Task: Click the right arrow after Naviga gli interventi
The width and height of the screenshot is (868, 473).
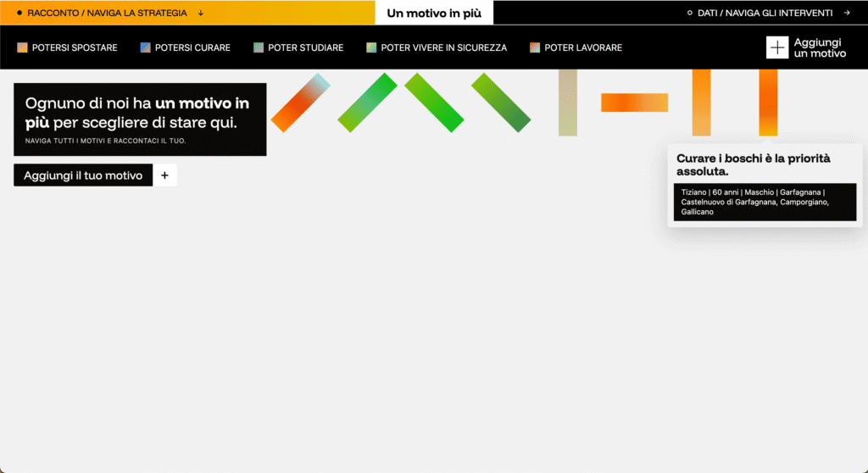Action: (x=847, y=13)
